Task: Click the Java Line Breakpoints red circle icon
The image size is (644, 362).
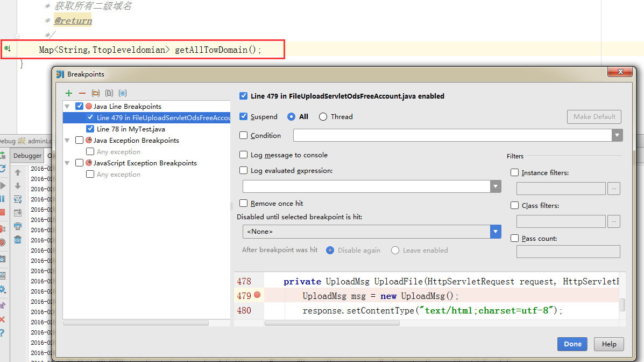Action: point(89,106)
